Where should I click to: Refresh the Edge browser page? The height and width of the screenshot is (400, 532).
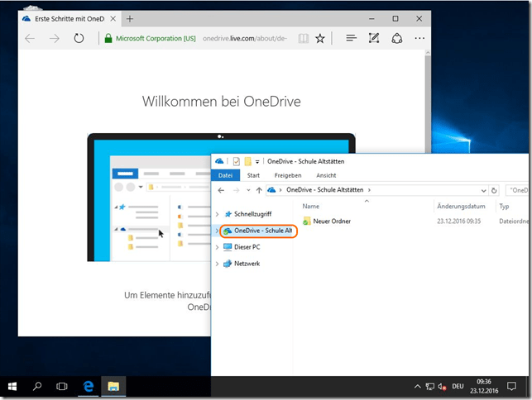(x=79, y=38)
